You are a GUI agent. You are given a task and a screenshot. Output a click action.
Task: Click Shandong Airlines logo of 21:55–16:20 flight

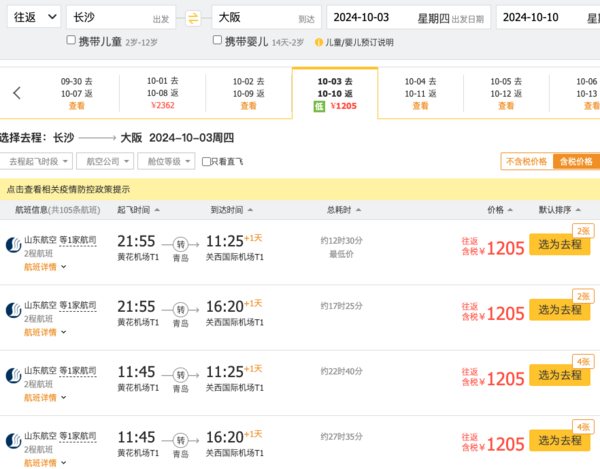coord(13,310)
